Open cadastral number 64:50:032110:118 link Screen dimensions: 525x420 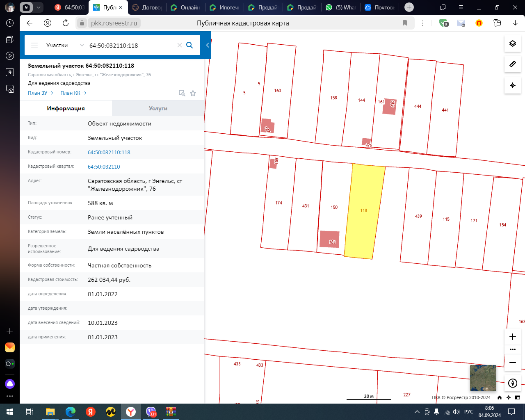click(109, 152)
